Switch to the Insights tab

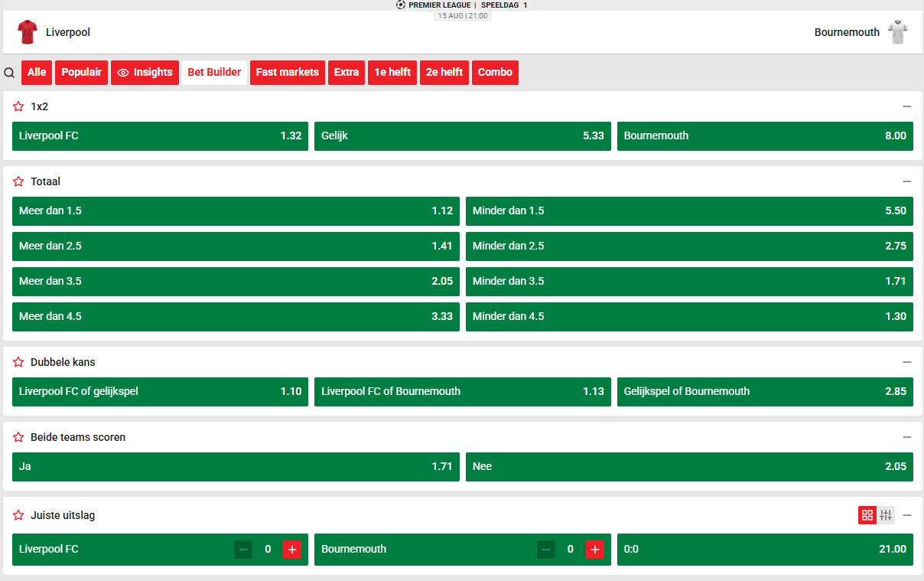point(145,73)
